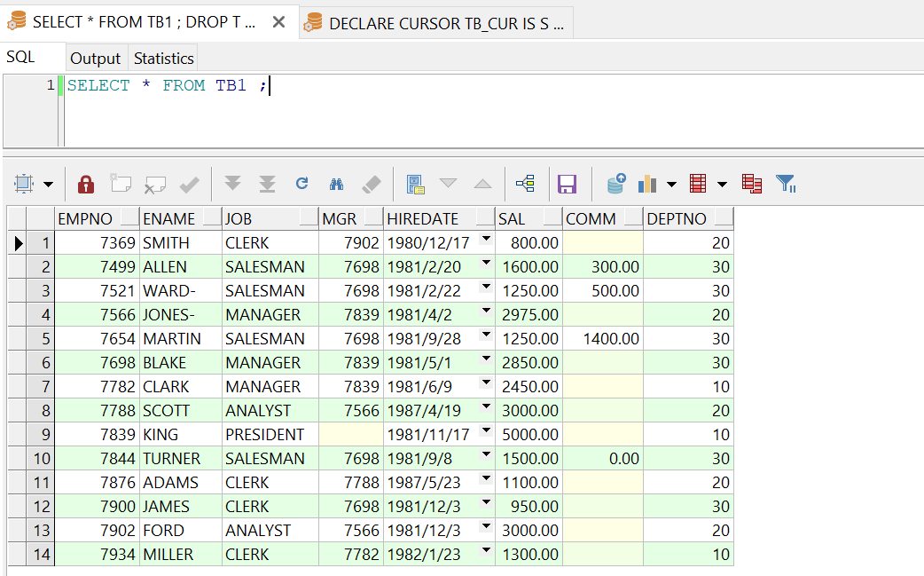Click the PRESIDENT job cell
924x576 pixels.
270,435
